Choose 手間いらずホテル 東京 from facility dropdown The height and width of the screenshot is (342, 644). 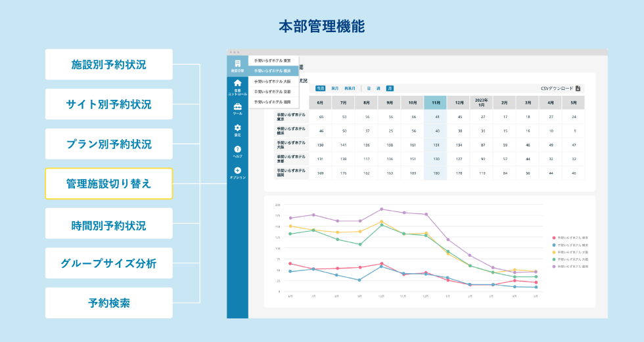(x=273, y=60)
